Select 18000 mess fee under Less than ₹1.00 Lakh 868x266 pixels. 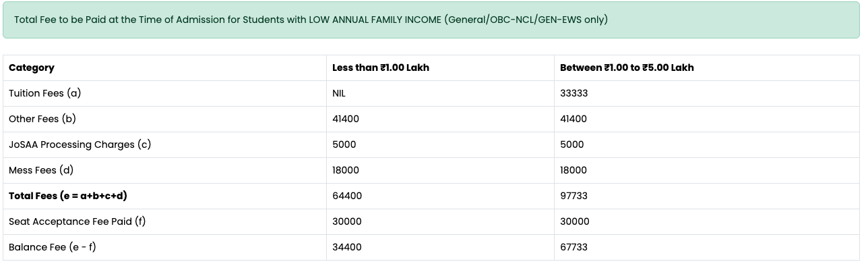click(346, 170)
